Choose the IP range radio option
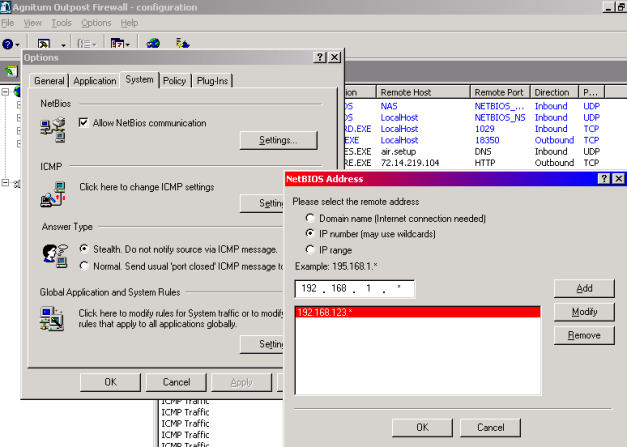 pyautogui.click(x=312, y=249)
